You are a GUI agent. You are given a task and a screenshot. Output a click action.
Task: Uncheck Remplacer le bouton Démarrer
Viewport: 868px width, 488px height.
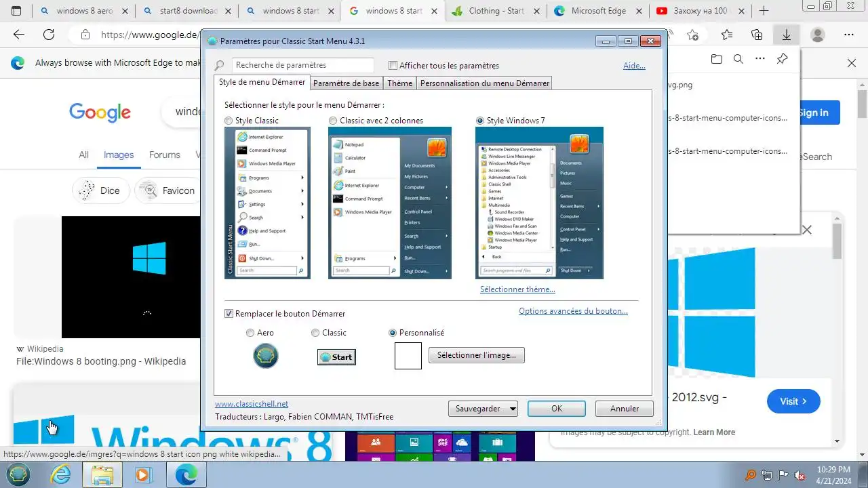(229, 314)
